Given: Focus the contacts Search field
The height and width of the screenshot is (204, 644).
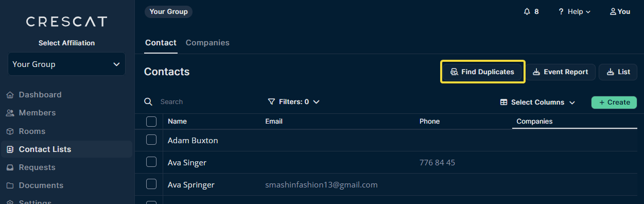Looking at the screenshot, I should (x=206, y=101).
